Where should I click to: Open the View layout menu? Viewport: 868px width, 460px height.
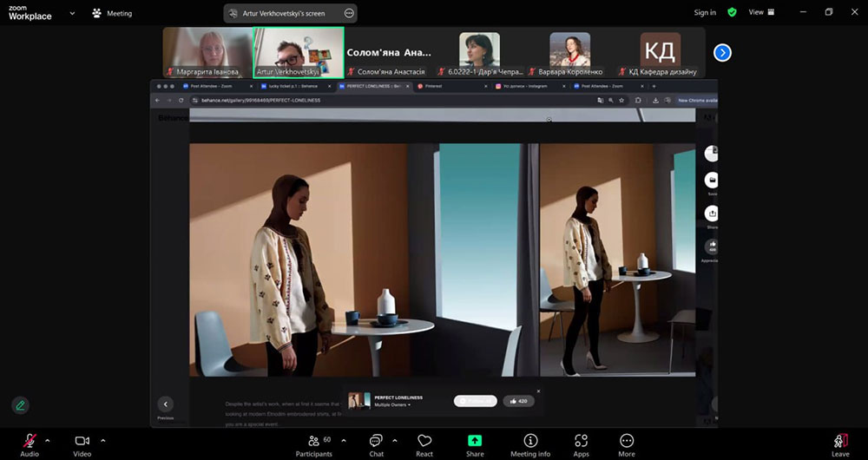[x=762, y=12]
